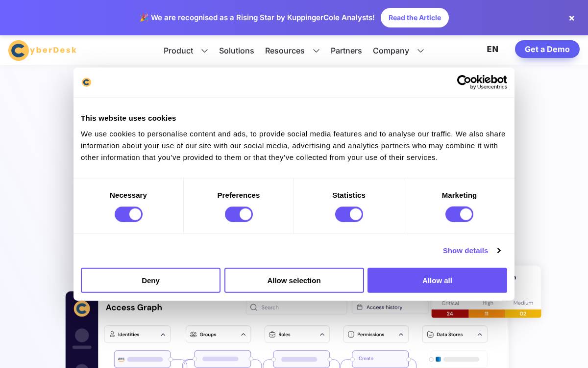Open the Read the Article link

(x=415, y=18)
